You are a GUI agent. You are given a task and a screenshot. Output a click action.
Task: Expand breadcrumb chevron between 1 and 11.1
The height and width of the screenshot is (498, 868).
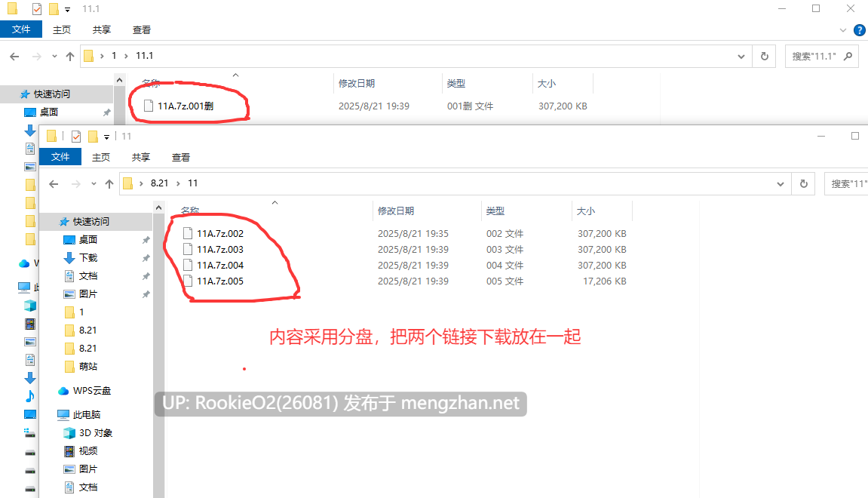click(126, 56)
